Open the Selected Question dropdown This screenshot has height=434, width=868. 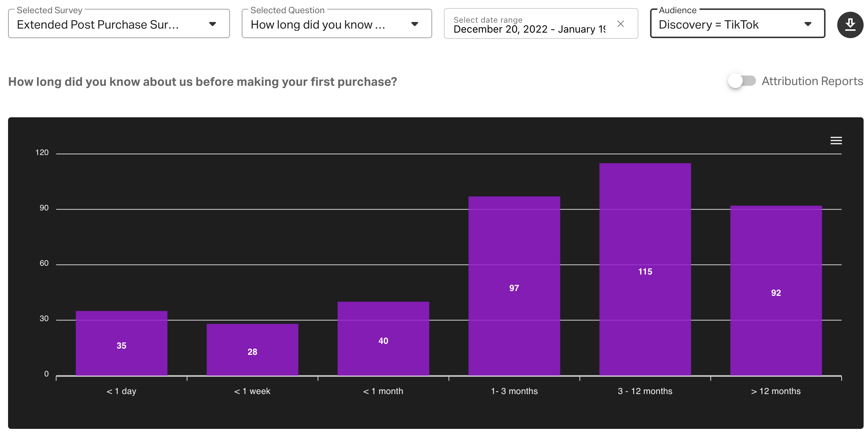point(337,24)
